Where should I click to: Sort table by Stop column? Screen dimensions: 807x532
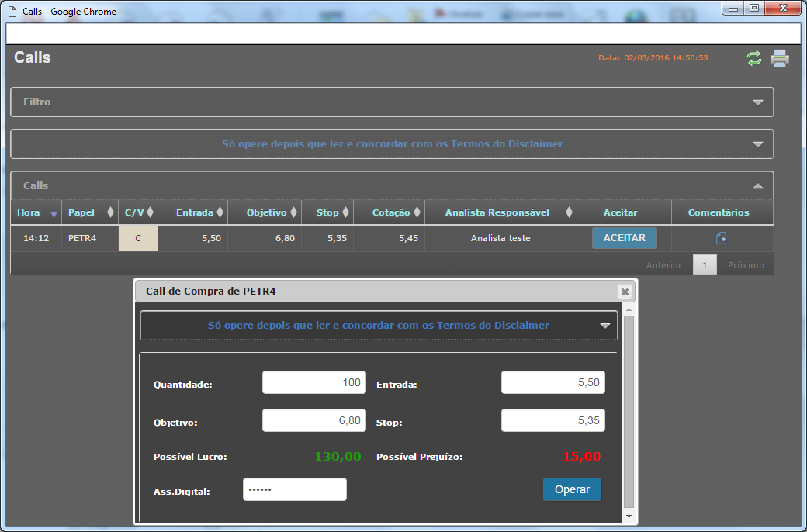click(327, 212)
